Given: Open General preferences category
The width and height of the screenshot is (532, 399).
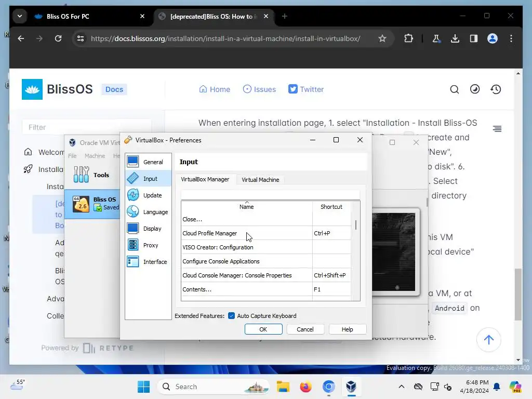Looking at the screenshot, I should tap(148, 162).
